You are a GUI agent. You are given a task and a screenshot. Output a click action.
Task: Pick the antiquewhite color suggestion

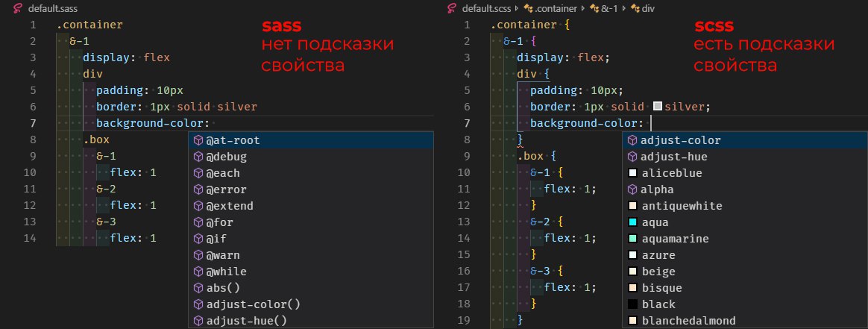(x=745, y=206)
